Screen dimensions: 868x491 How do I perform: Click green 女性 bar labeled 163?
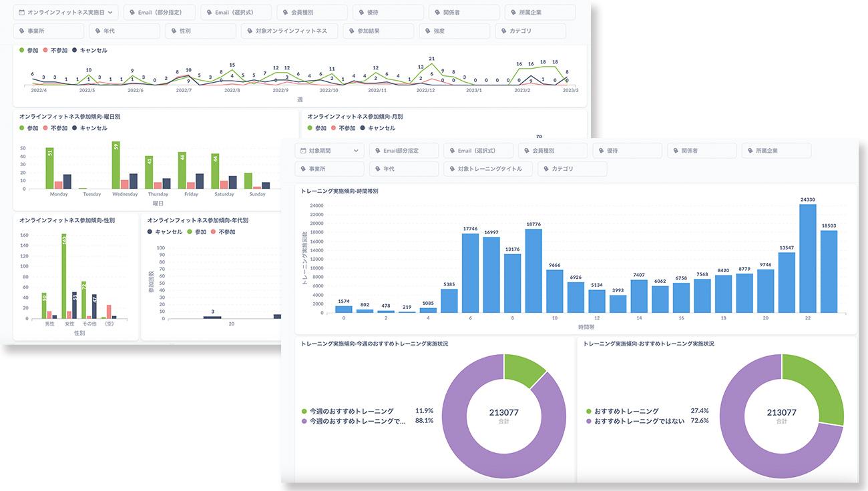[64, 276]
